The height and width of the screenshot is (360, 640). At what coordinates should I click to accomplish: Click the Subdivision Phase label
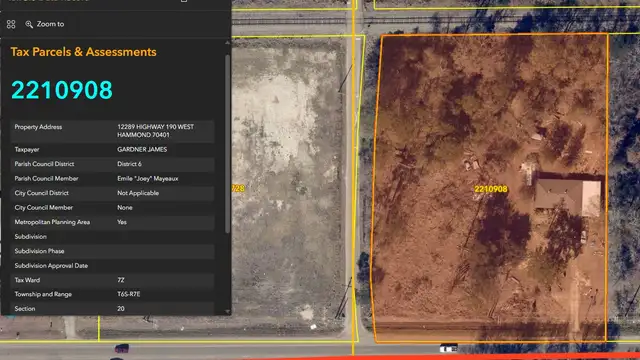[x=40, y=251]
